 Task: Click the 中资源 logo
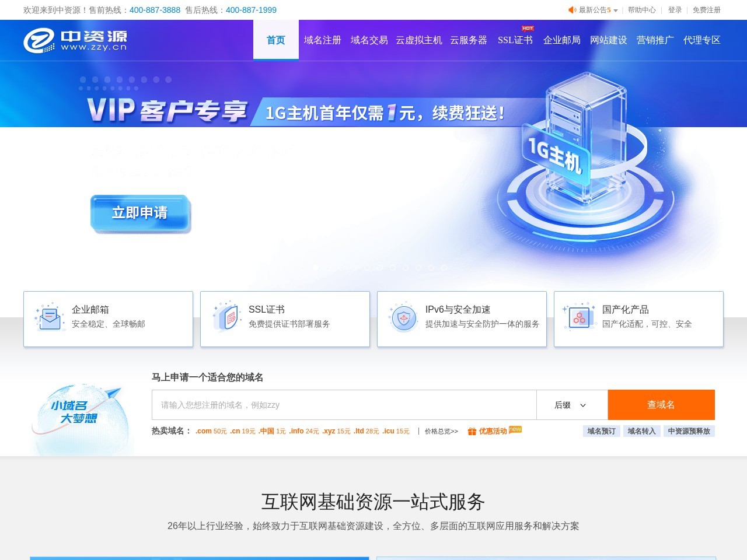75,41
